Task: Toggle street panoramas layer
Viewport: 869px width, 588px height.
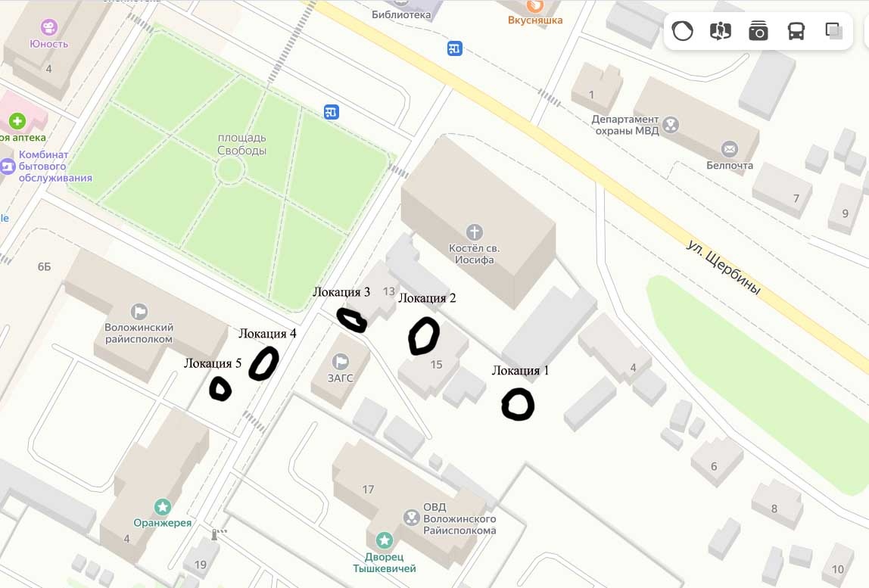Action: point(721,31)
